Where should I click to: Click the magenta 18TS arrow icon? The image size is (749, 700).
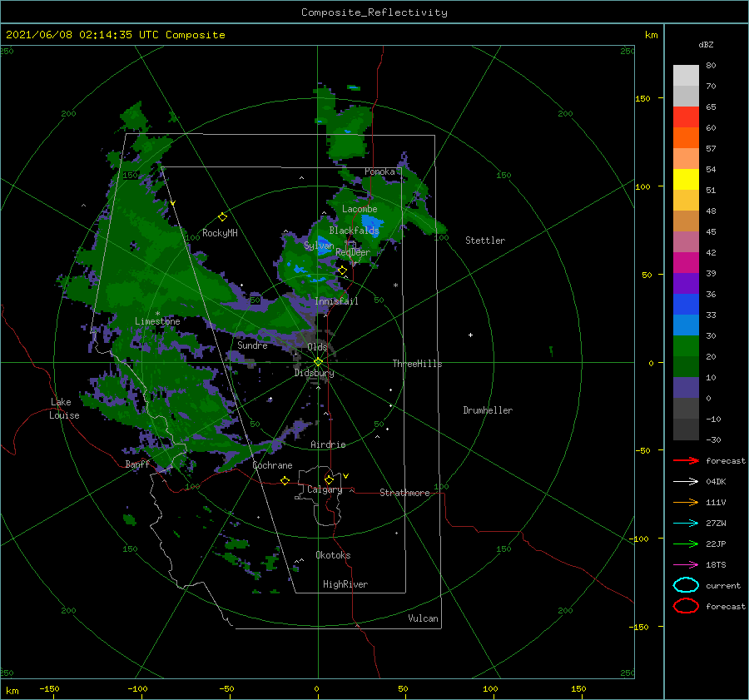(686, 565)
